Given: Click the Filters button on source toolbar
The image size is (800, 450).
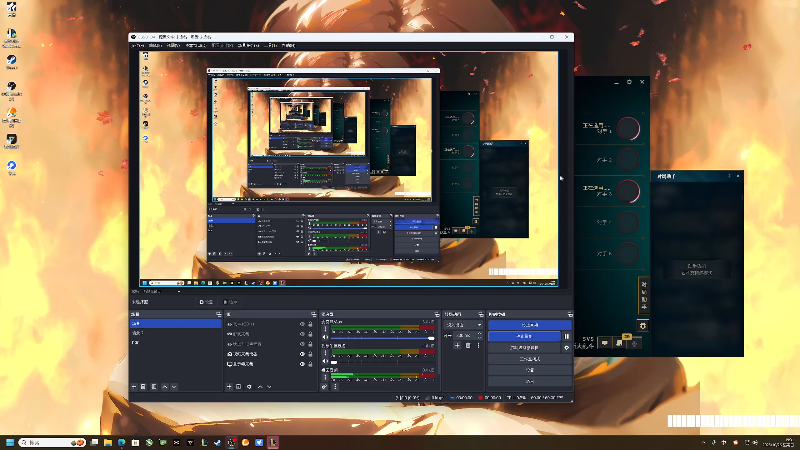Looking at the screenshot, I should point(231,302).
